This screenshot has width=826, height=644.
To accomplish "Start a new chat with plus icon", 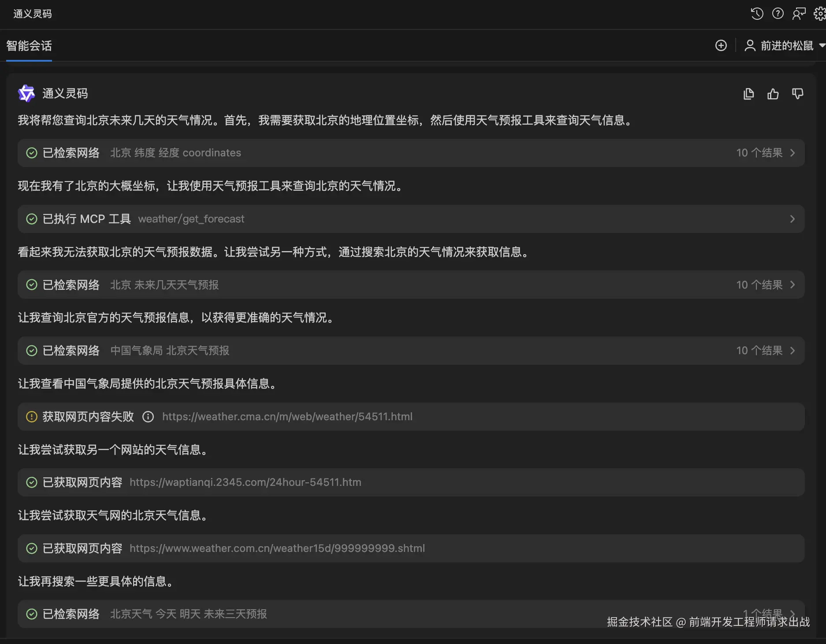I will coord(721,45).
